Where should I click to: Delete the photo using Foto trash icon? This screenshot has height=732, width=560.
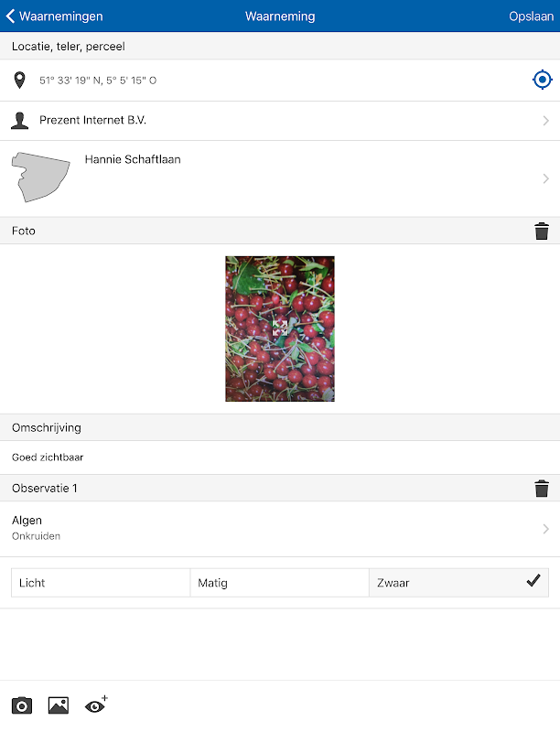[x=542, y=231]
